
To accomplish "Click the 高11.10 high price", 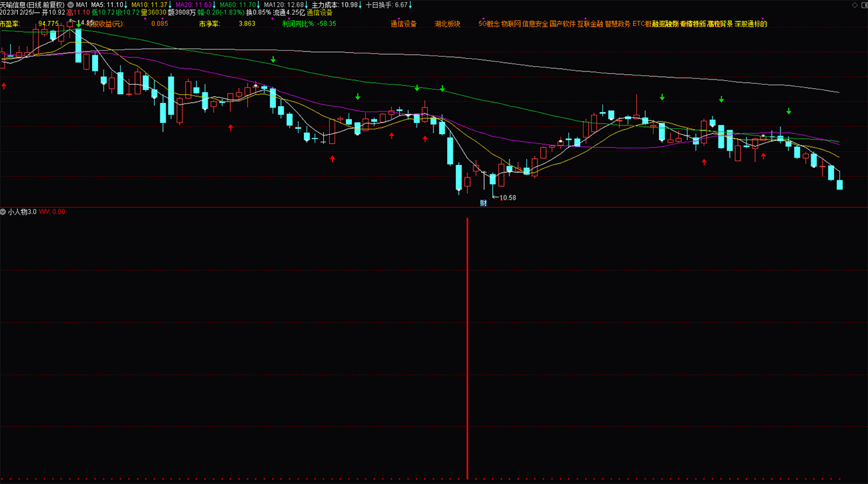I will [x=77, y=13].
